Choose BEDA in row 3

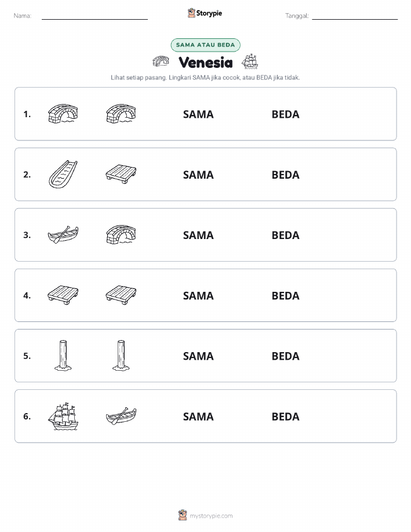[286, 235]
